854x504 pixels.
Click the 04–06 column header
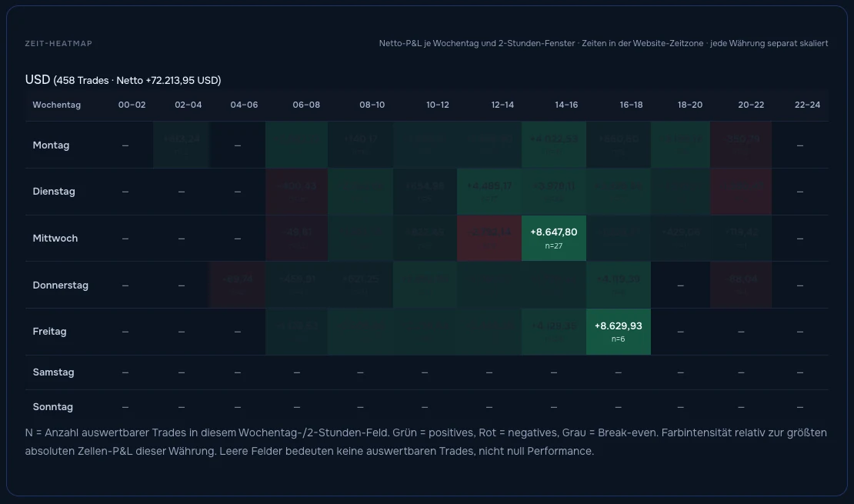244,105
